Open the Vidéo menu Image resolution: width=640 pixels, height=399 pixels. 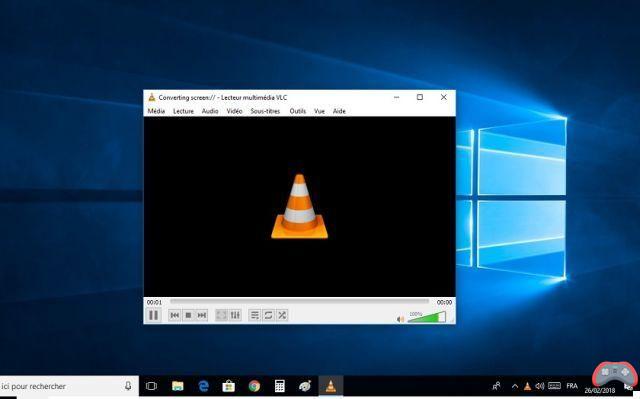[x=234, y=111]
